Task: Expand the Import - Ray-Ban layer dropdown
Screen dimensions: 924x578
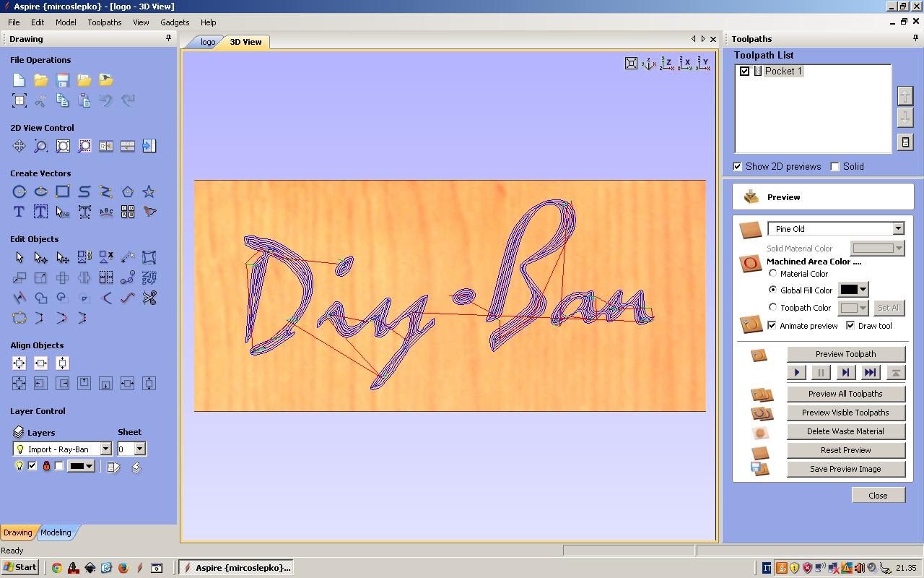Action: [x=106, y=449]
